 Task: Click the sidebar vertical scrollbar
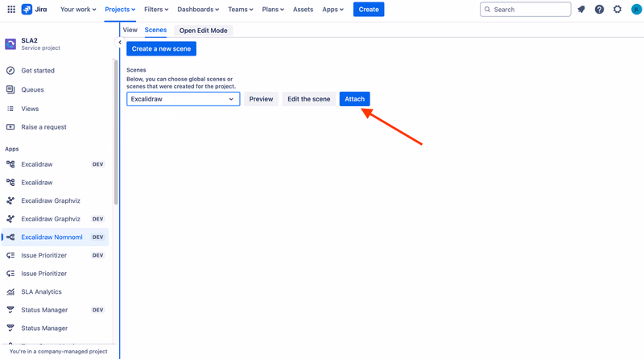point(116,131)
